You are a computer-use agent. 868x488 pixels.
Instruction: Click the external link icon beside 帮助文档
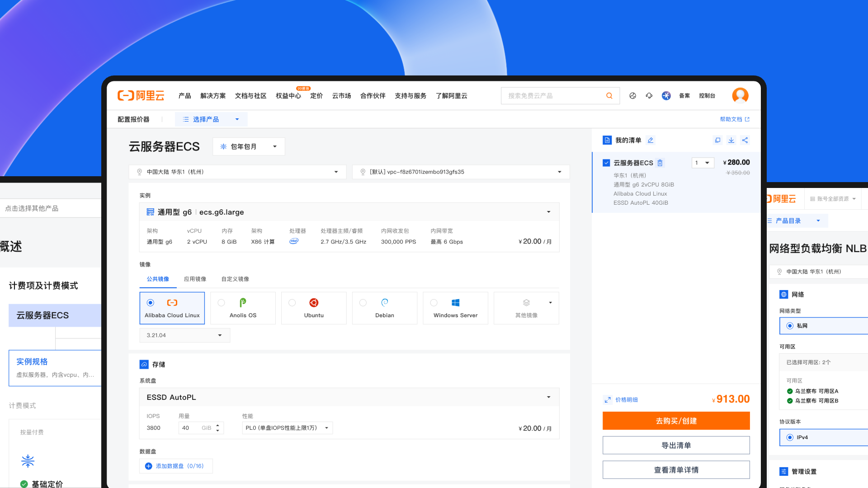pos(747,119)
